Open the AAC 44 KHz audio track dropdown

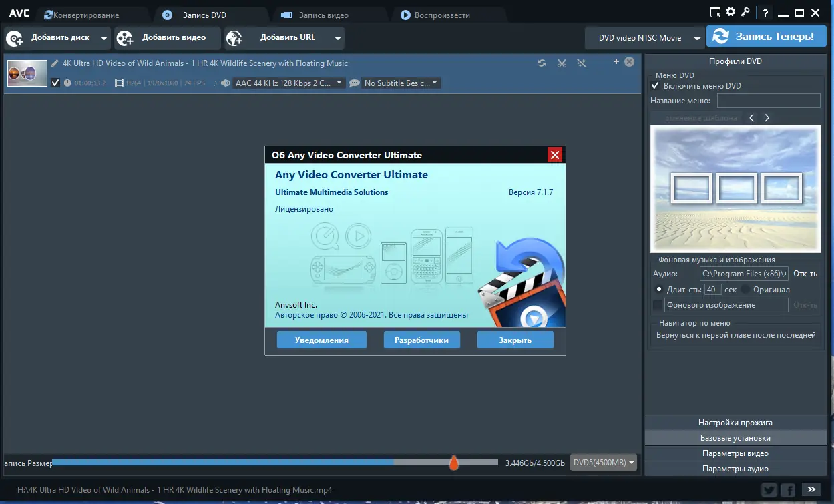click(288, 83)
